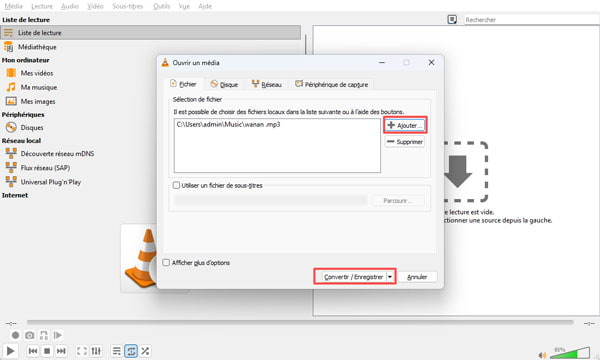Click the record button
The width and height of the screenshot is (600, 360).
point(15,336)
